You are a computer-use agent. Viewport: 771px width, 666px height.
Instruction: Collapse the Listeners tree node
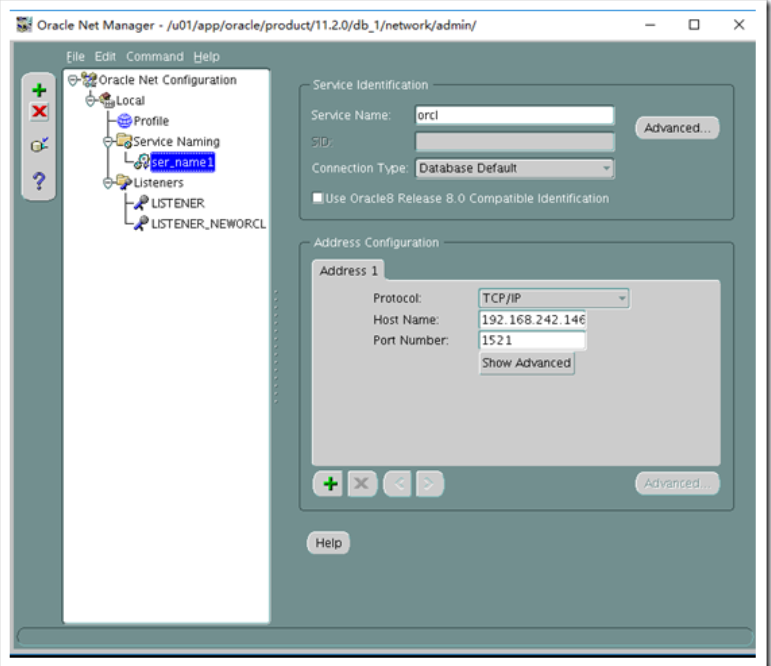pos(108,183)
